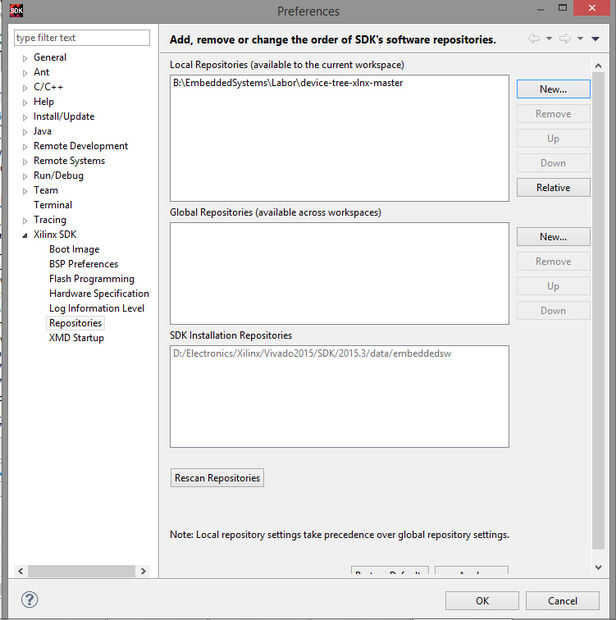The width and height of the screenshot is (616, 620).
Task: Click Remove for Local Repositories
Action: (553, 114)
